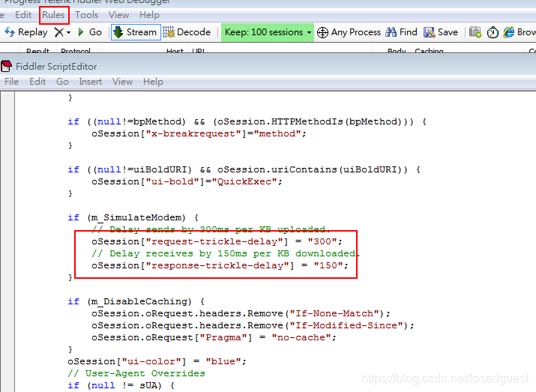Click the Result column header
The height and width of the screenshot is (392, 536).
coord(37,50)
